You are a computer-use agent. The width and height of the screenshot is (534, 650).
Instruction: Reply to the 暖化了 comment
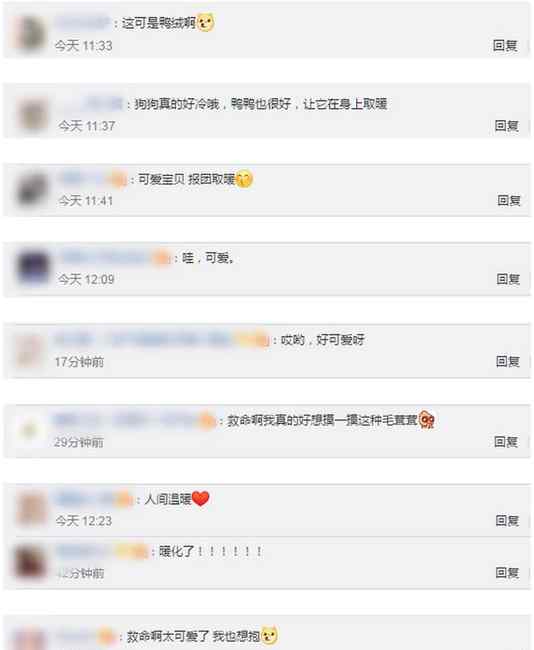[x=507, y=573]
